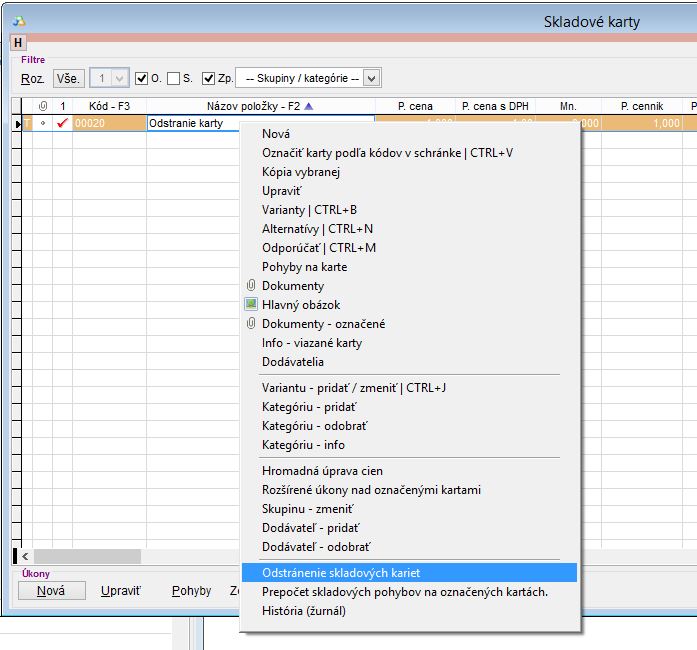The image size is (697, 650).
Task: Click the left arrow of the horizontal scrollbar
Action: (x=25, y=556)
